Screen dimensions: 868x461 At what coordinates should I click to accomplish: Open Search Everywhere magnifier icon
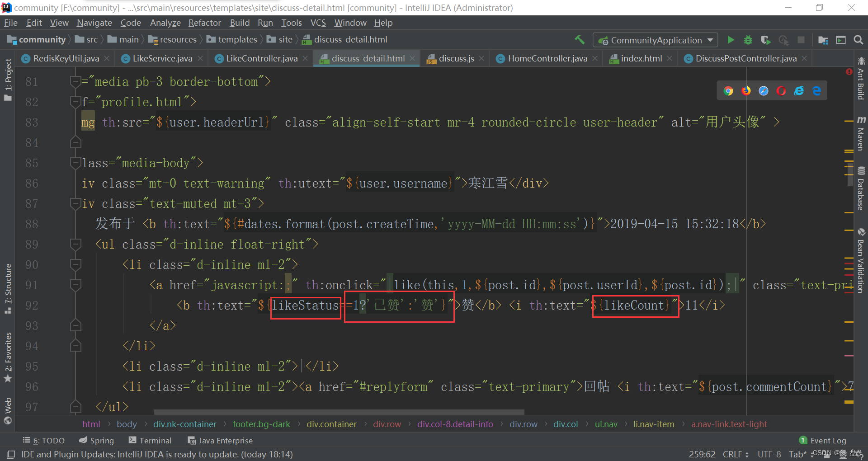tap(858, 40)
